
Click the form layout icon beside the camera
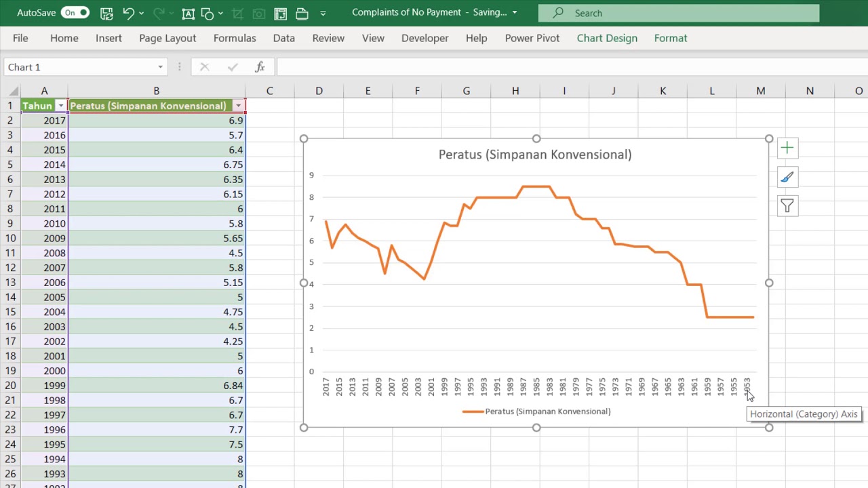(280, 13)
